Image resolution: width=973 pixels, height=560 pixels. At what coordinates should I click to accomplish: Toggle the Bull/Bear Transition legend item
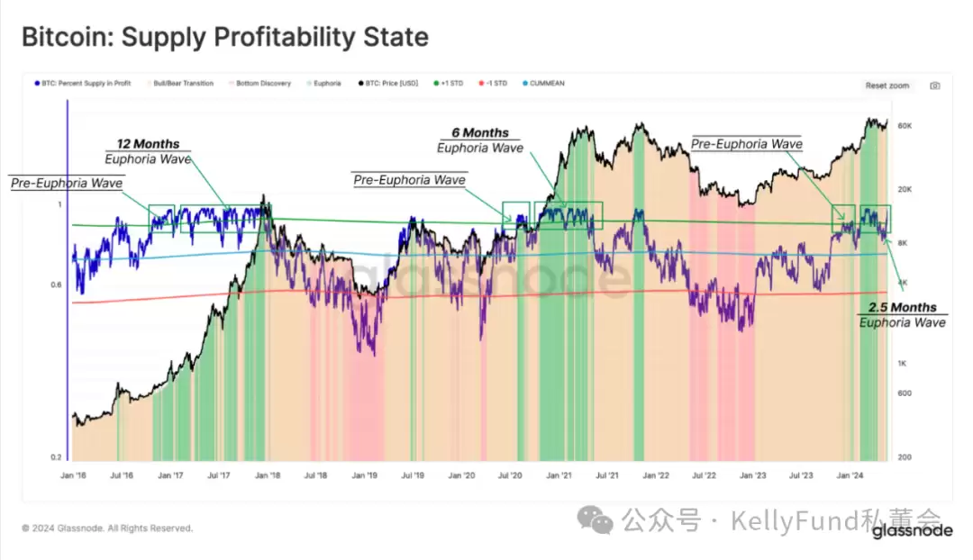click(x=182, y=83)
